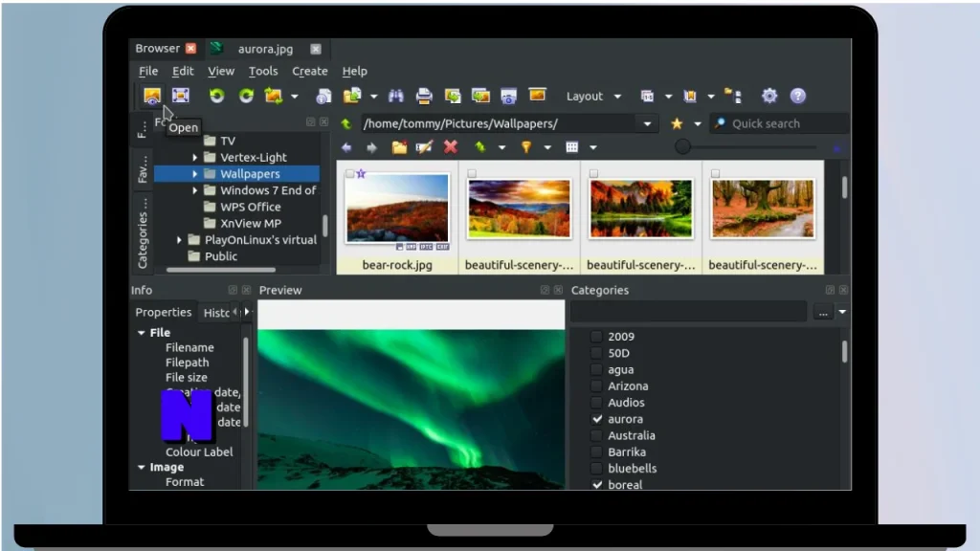
Task: Select the WPS Office folder
Action: click(250, 207)
